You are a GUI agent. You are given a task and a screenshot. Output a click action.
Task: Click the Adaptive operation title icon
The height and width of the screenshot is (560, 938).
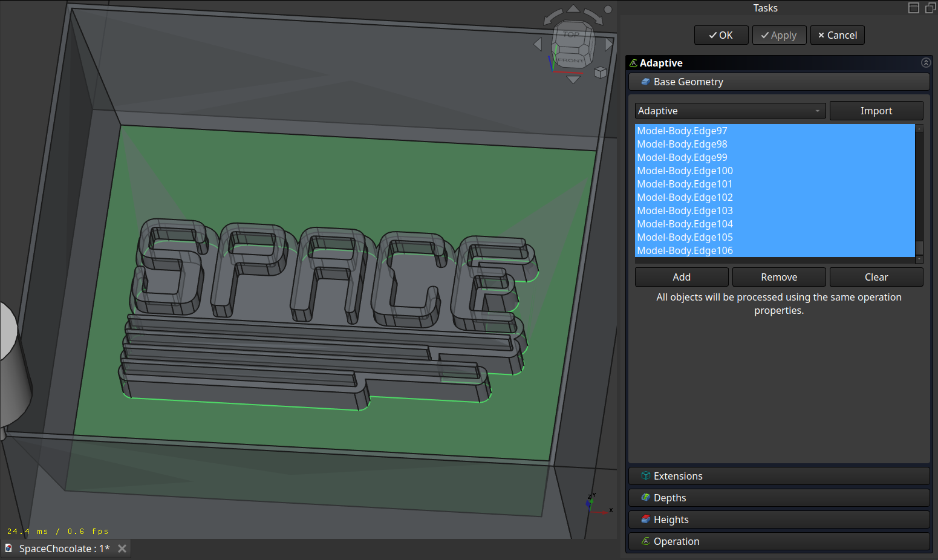tap(633, 63)
